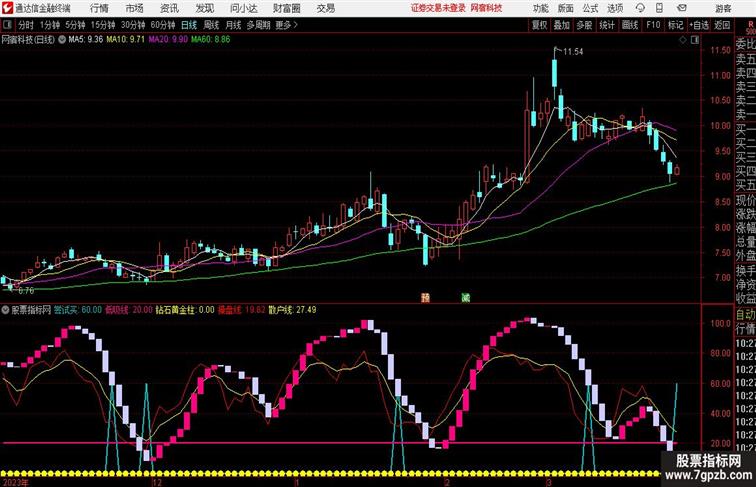Open the mail envelope icon
756x487 pixels.
tap(682, 8)
